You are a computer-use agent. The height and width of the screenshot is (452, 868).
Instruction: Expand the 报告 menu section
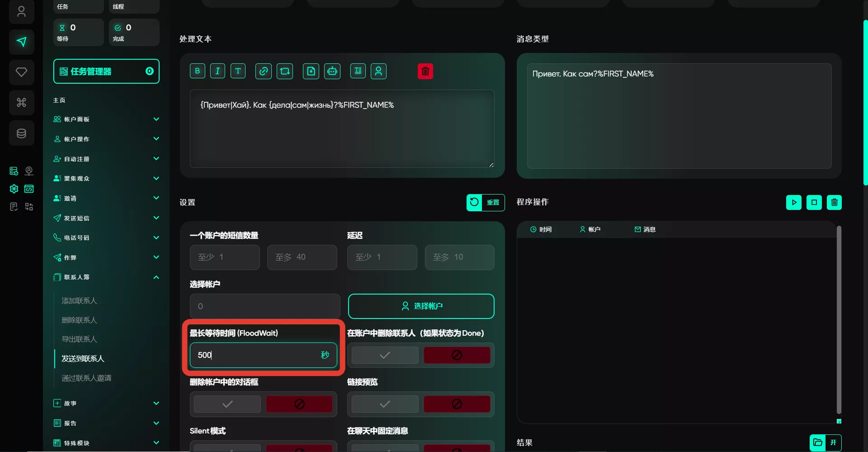(x=106, y=423)
